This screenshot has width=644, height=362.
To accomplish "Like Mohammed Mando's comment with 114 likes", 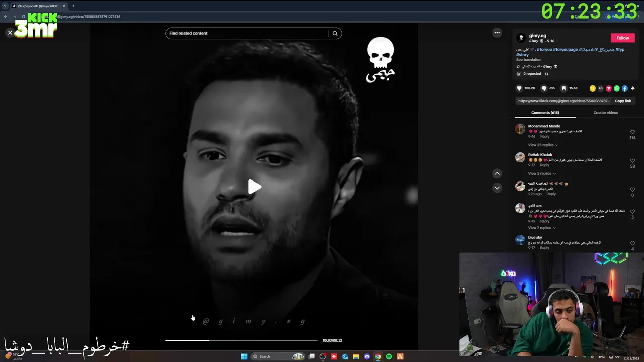I will (x=632, y=132).
